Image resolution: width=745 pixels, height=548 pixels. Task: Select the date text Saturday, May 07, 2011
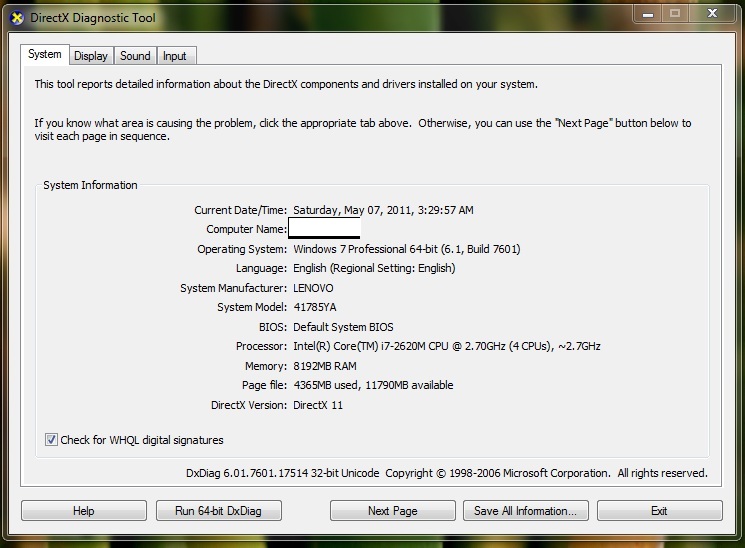tap(352, 210)
